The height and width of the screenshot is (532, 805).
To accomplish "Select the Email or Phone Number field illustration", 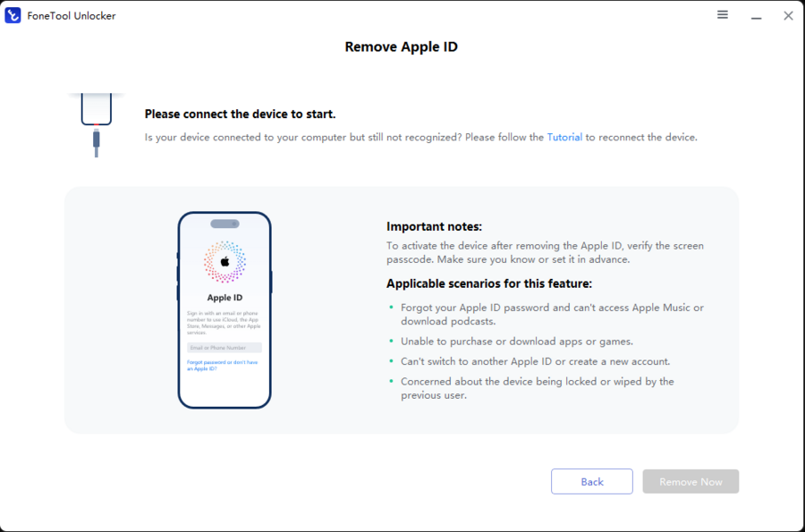I will (x=224, y=347).
